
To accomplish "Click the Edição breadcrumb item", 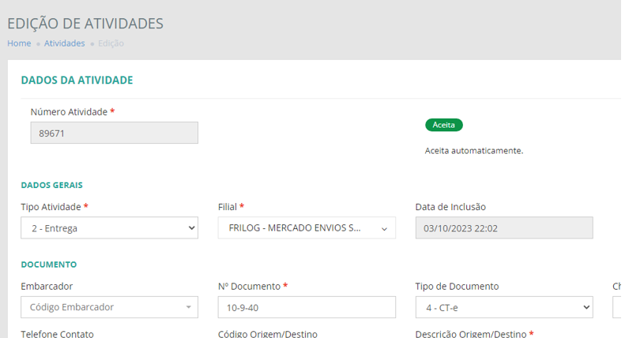I will click(x=111, y=43).
